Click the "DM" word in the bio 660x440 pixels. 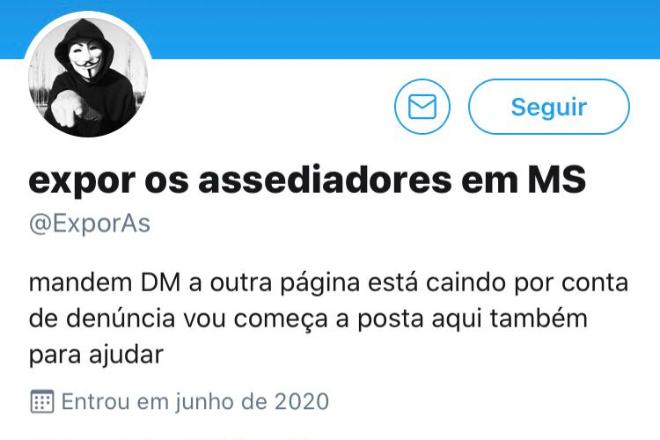coord(160,283)
